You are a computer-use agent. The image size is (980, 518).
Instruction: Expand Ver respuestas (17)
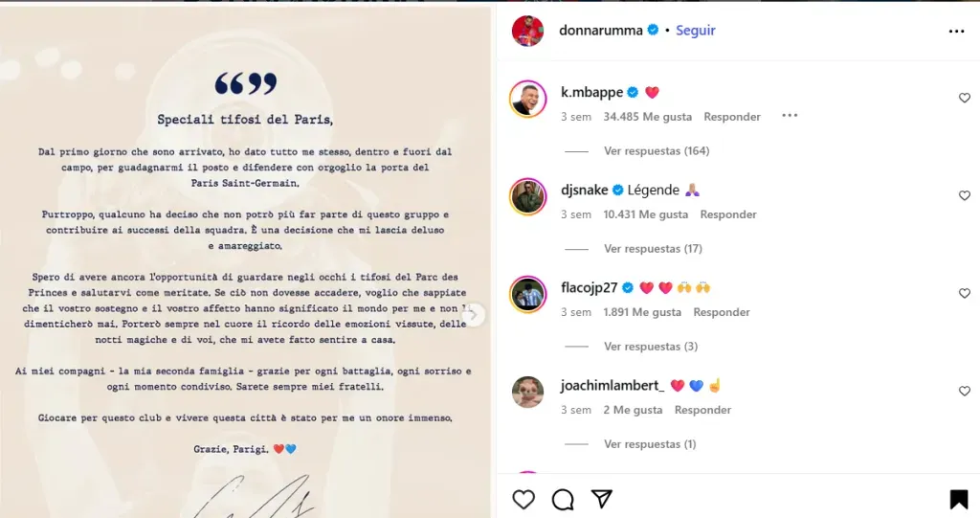click(653, 248)
